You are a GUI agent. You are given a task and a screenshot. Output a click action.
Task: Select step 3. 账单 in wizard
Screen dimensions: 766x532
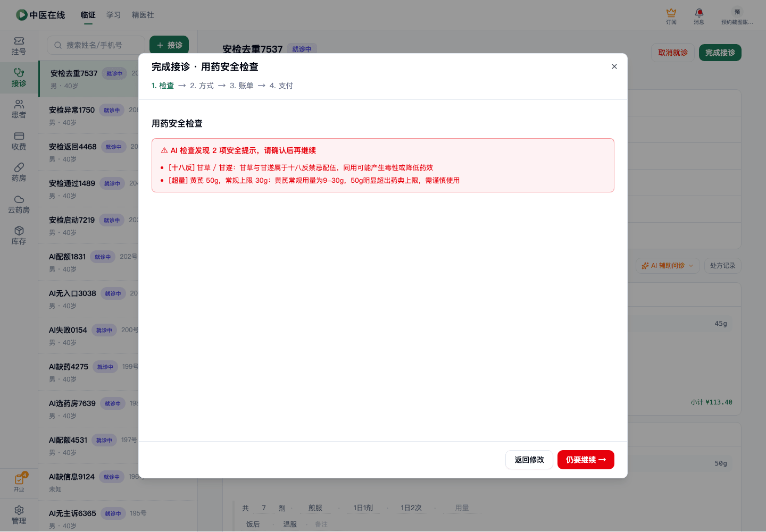click(x=242, y=86)
